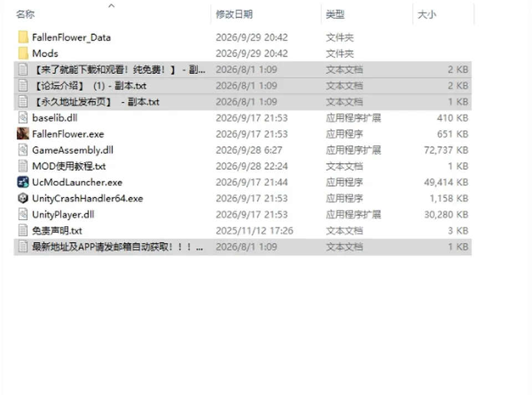
Task: Click the FallenFlower_Data folder icon
Action: [23, 37]
